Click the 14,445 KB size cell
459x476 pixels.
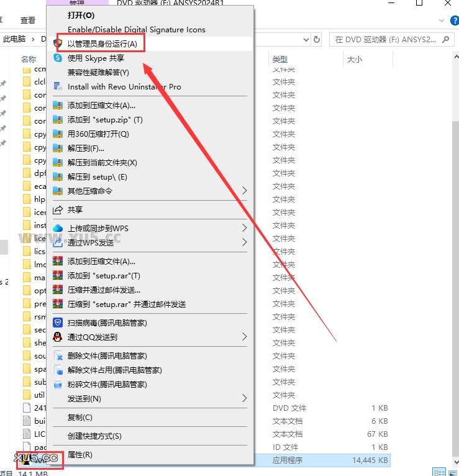(370, 460)
